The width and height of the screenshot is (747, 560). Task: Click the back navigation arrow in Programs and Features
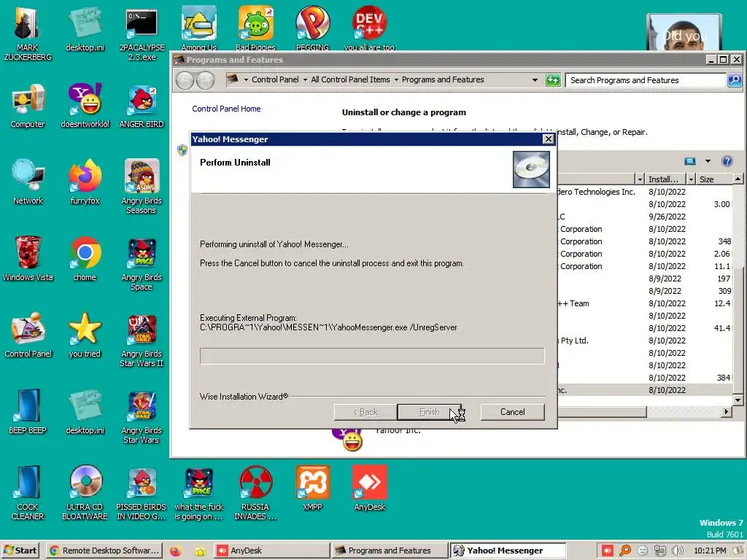(x=185, y=80)
